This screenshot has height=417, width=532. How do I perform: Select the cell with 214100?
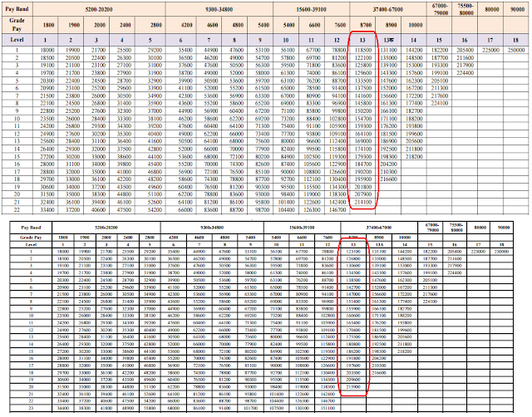coord(363,202)
